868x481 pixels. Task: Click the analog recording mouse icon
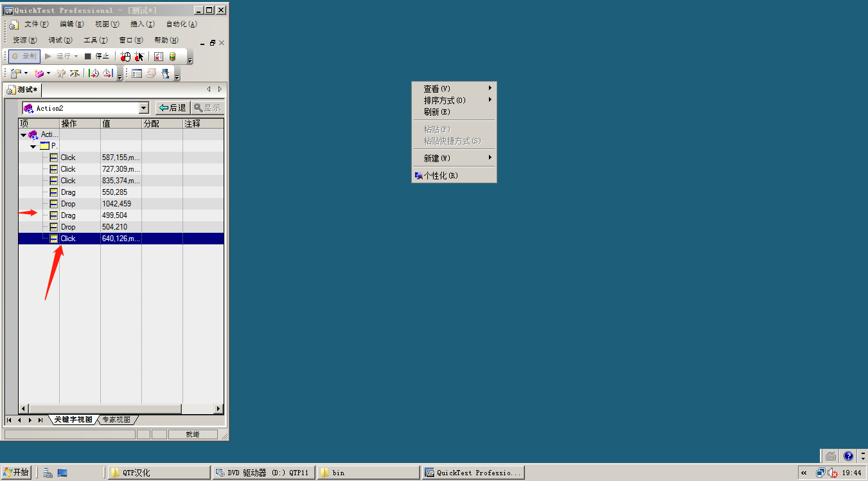[x=125, y=57]
